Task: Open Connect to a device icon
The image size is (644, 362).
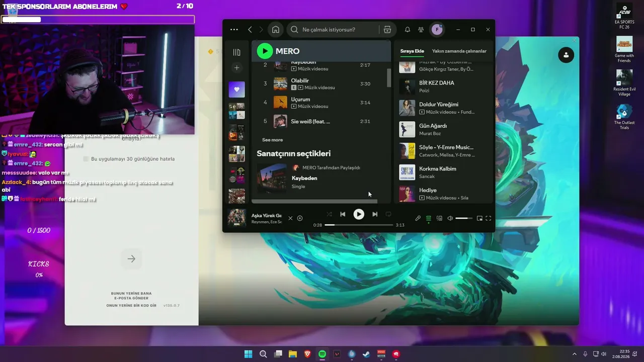Action: click(x=439, y=218)
